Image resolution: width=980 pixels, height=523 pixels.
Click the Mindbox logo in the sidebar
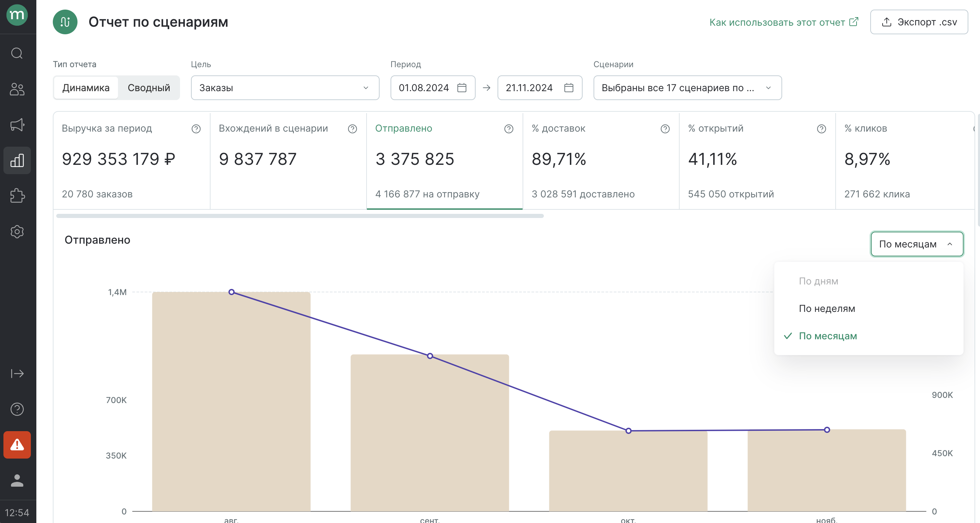click(17, 15)
